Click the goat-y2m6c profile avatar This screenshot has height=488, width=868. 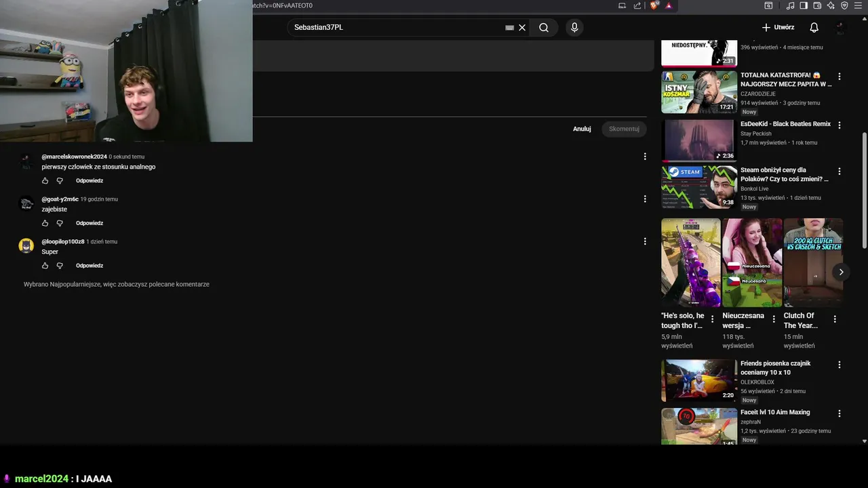(x=26, y=203)
